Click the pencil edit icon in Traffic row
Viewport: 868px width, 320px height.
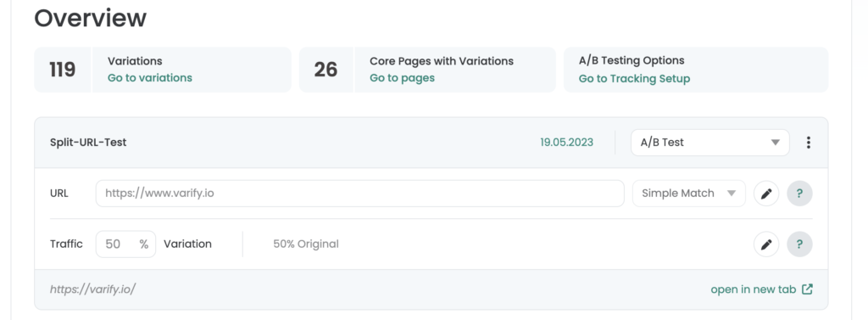766,244
